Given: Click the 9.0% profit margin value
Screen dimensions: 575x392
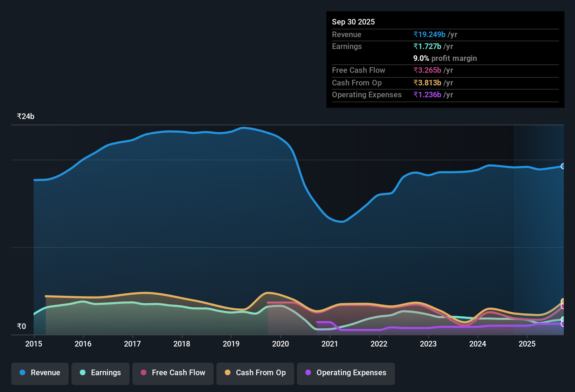Looking at the screenshot, I should pyautogui.click(x=445, y=58).
